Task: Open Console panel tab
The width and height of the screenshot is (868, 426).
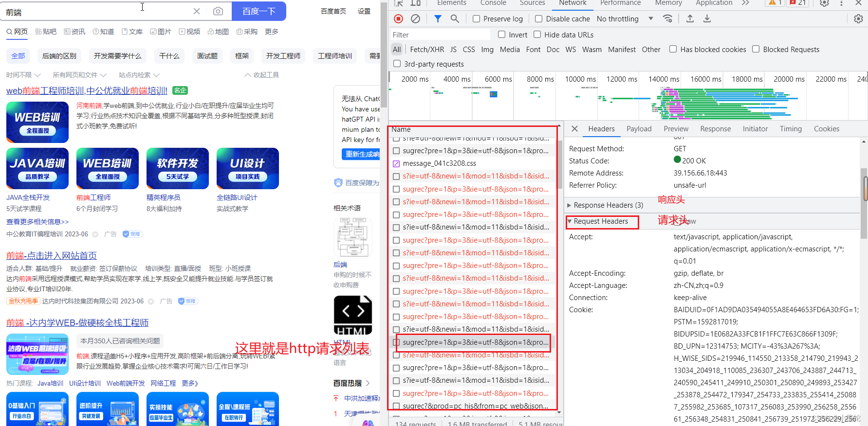Action: pos(493,3)
